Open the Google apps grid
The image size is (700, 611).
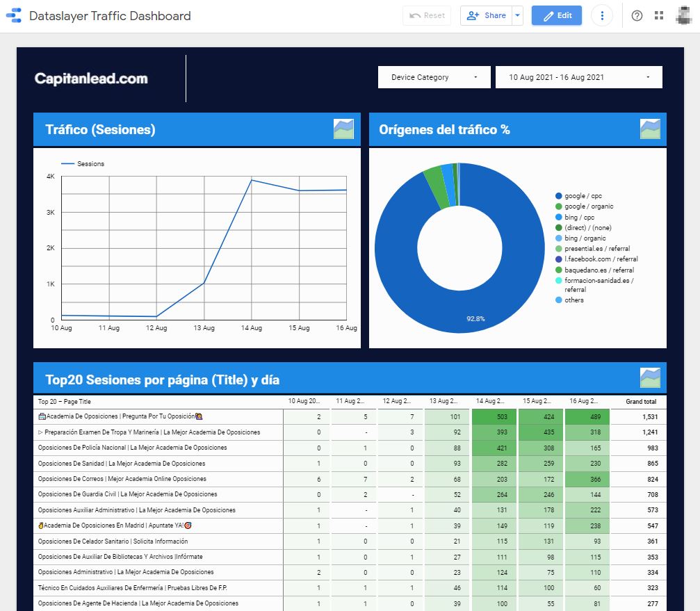click(x=659, y=15)
